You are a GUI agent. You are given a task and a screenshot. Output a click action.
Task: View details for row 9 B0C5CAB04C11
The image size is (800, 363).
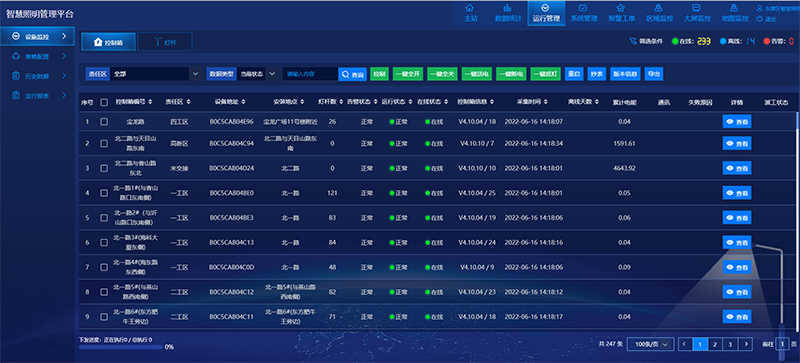737,317
